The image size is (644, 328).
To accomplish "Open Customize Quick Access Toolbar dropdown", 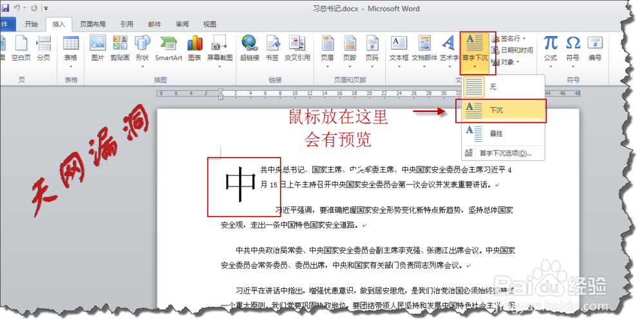I will point(46,8).
